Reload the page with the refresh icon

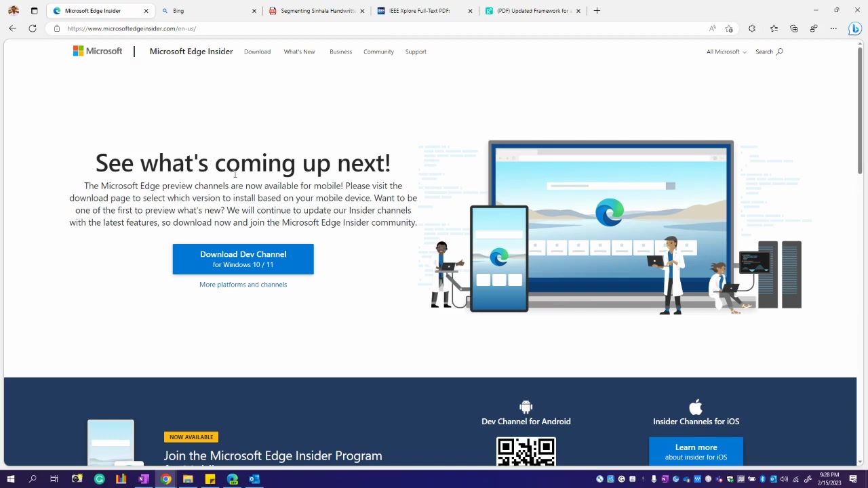click(32, 28)
